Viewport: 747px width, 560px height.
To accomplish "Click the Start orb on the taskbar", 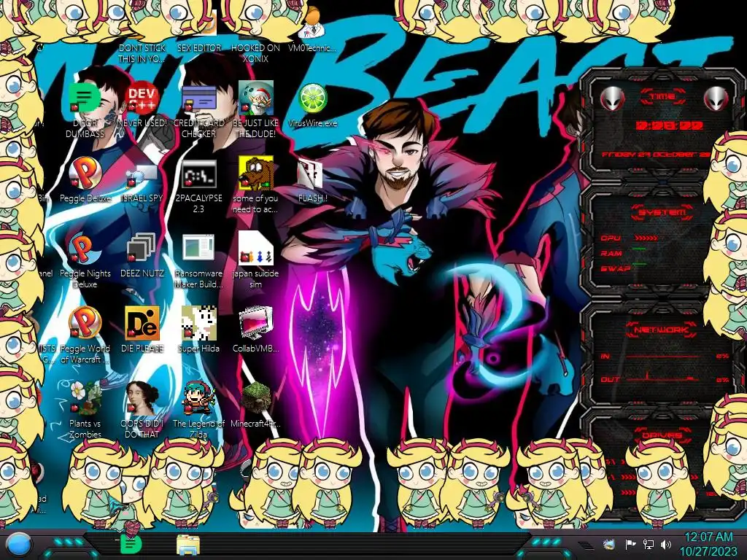I will click(x=19, y=545).
